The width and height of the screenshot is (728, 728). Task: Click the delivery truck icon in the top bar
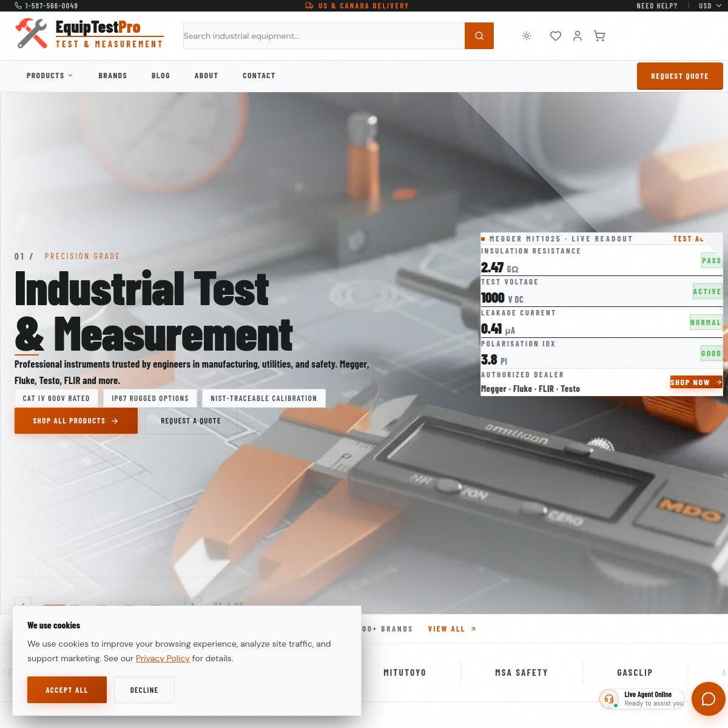309,5
